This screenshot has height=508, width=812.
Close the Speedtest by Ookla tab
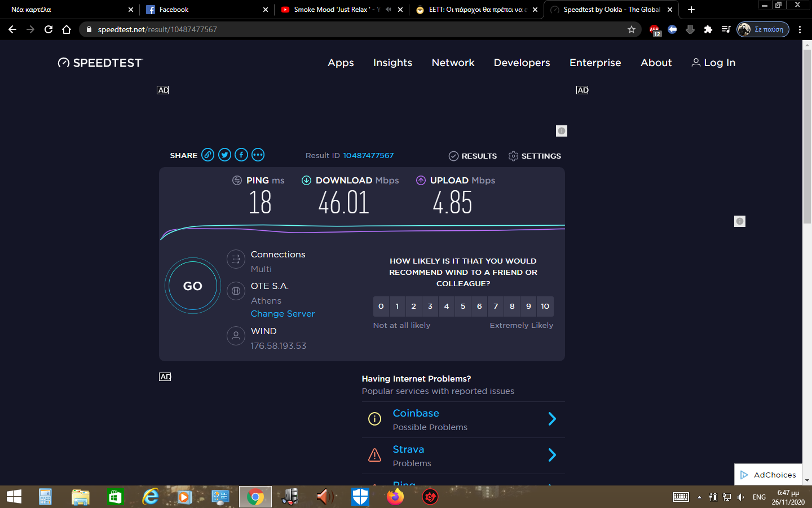pos(670,10)
